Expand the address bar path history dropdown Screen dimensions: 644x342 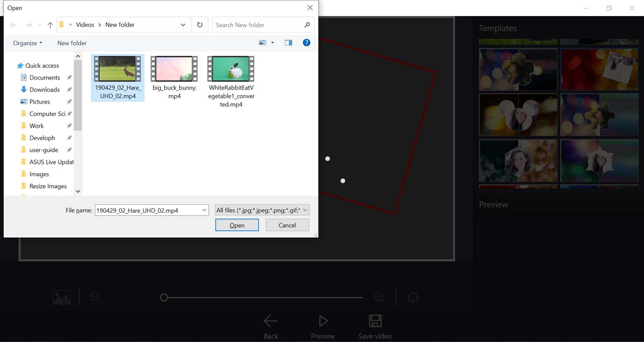coord(183,25)
